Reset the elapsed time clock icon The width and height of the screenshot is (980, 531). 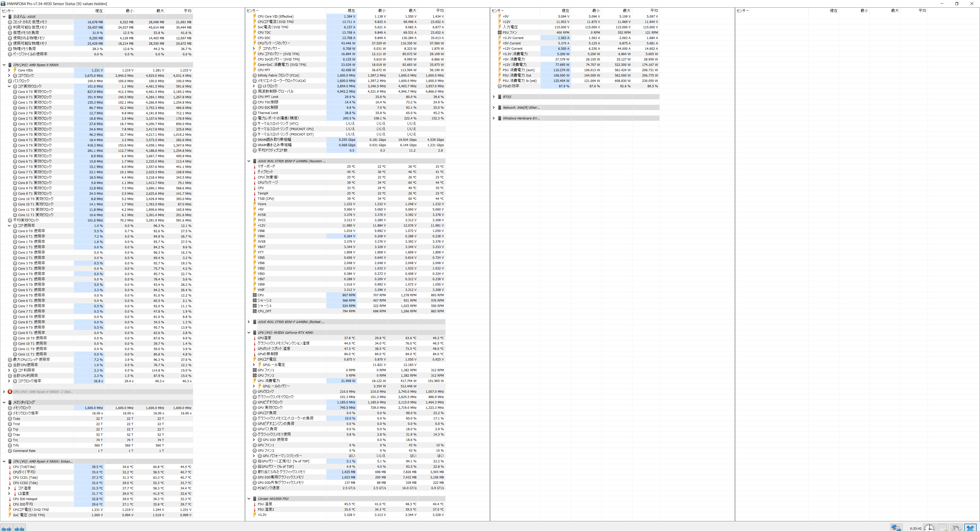[x=929, y=528]
